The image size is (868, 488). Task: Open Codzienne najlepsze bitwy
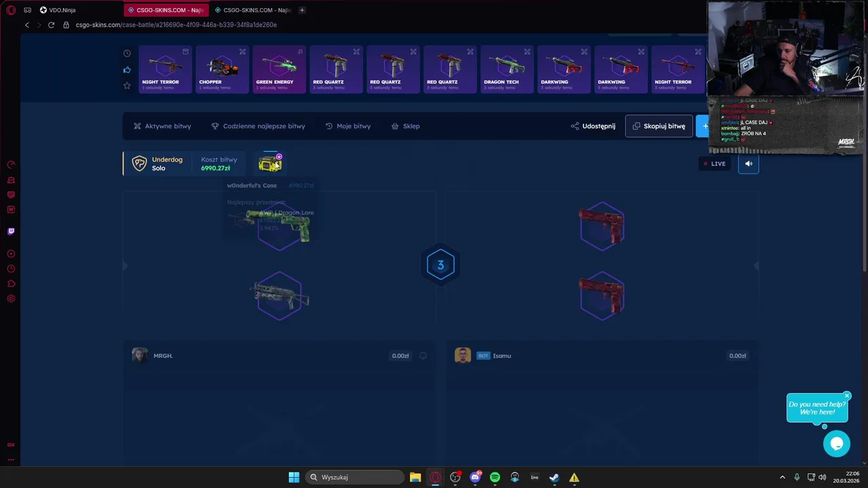click(258, 126)
